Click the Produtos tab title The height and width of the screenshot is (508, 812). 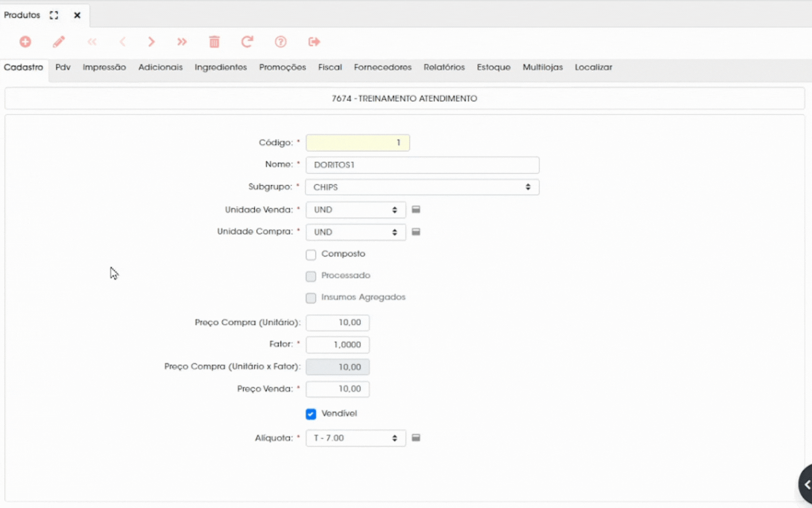(22, 15)
